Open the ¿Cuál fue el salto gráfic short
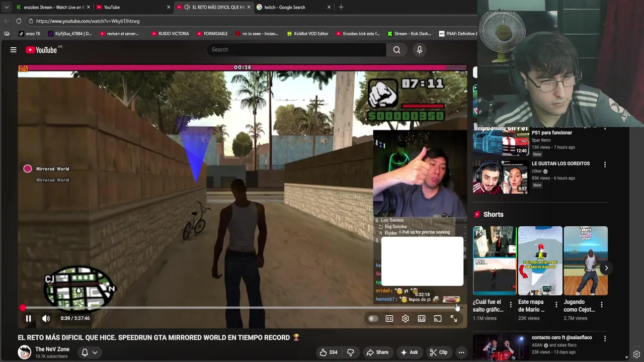This screenshot has width=644, height=362. [x=495, y=260]
